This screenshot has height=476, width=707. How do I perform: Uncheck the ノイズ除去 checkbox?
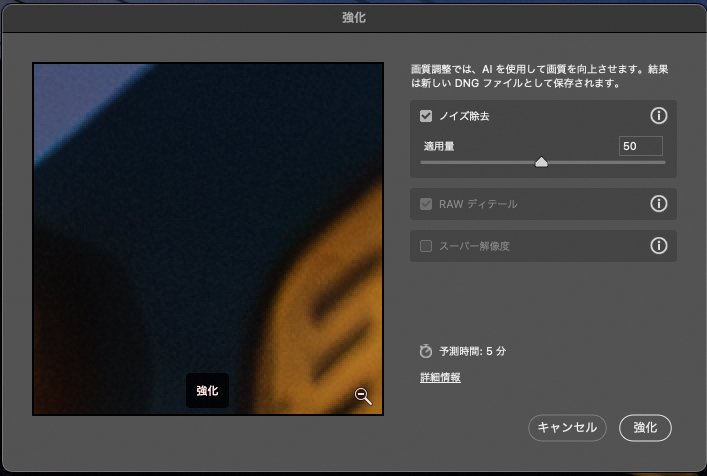point(426,116)
